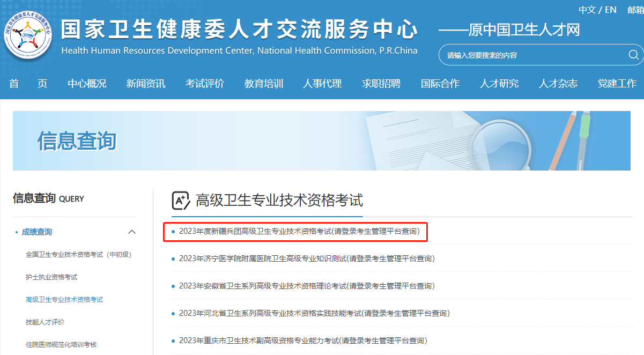The image size is (644, 355).
Task: Open 2023年安徽省卫生系列 exam link
Action: point(306,286)
